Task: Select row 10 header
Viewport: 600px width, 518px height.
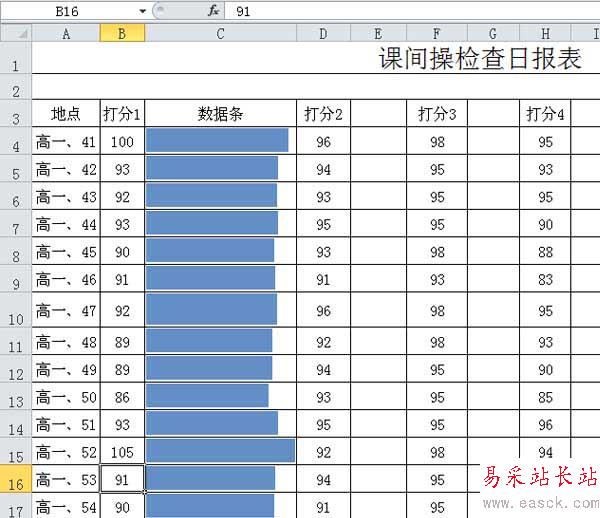Action: pos(16,310)
